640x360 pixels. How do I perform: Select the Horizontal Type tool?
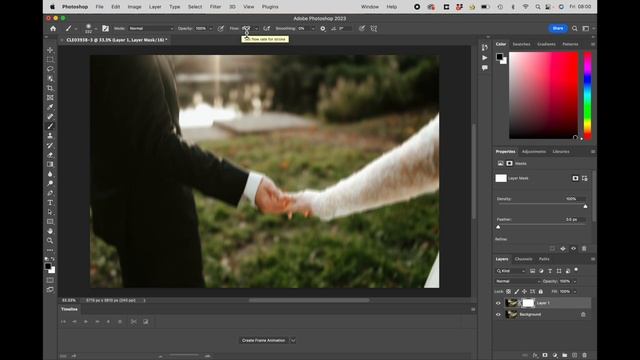50,202
